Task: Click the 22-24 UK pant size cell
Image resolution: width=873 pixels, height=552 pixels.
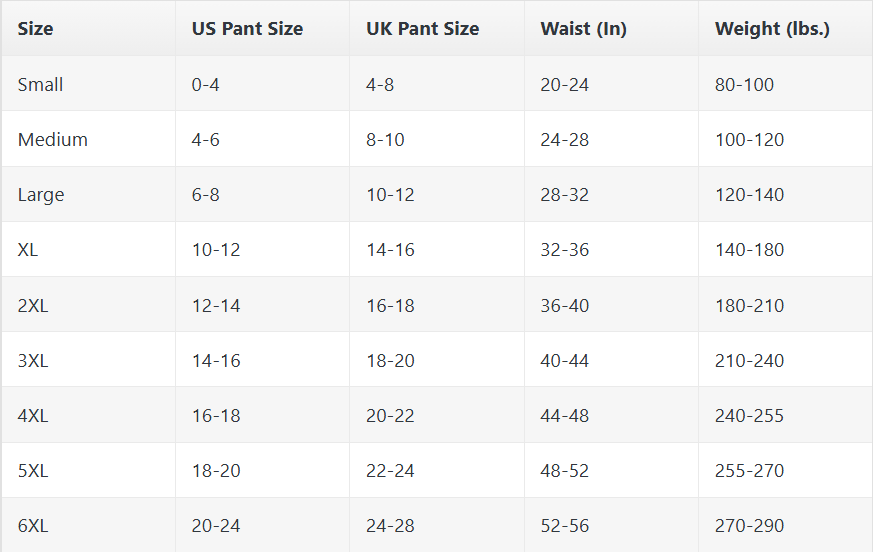Action: pos(390,470)
